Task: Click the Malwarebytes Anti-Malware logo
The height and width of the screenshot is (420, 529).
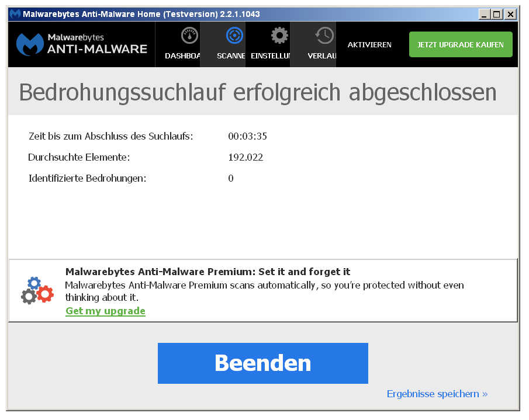Action: (x=82, y=44)
